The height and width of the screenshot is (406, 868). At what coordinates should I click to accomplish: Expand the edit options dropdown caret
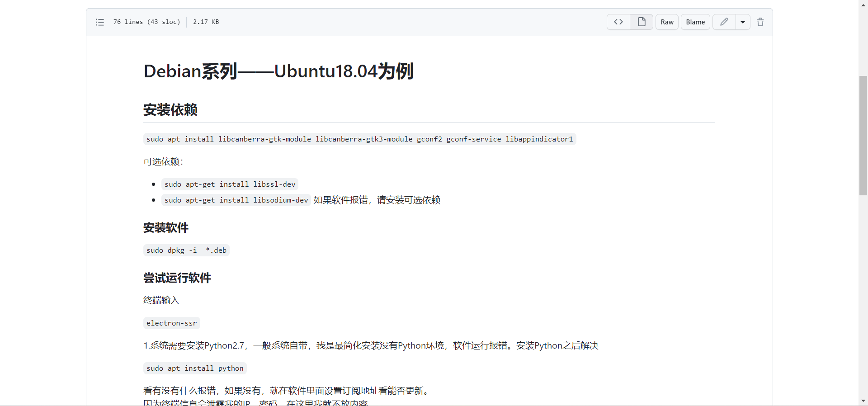[x=743, y=22]
